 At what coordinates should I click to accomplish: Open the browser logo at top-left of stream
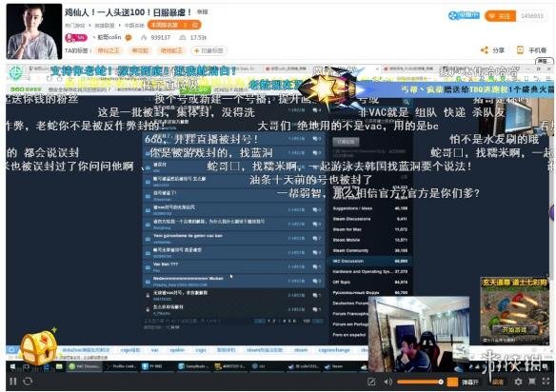[16, 73]
